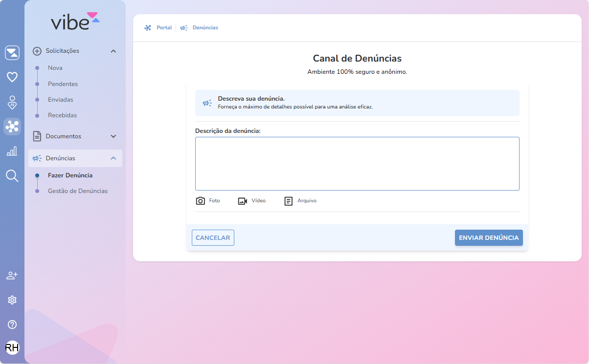The height and width of the screenshot is (364, 589).
Task: Click the Portal breadcrumb link
Action: coord(164,28)
